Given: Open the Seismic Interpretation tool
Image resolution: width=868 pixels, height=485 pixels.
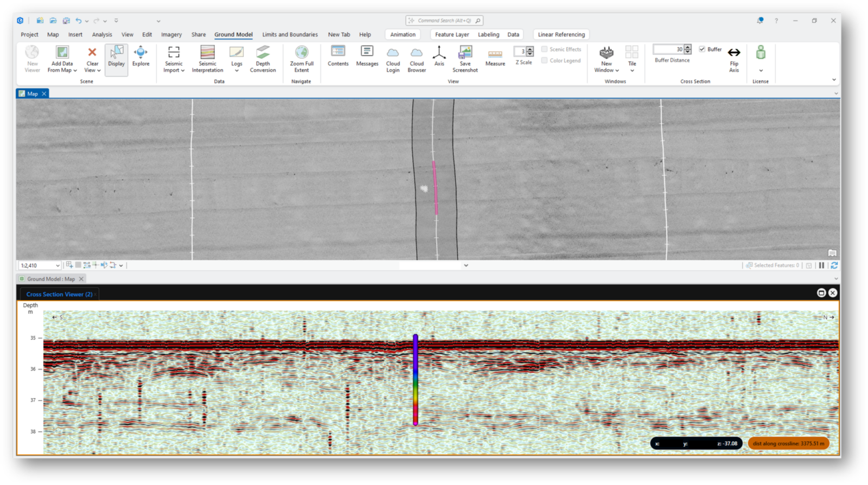Looking at the screenshot, I should tap(207, 53).
